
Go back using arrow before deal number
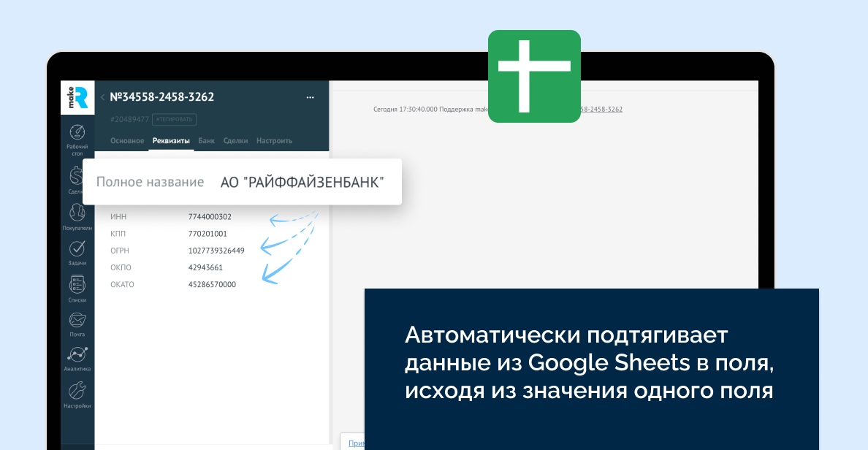[102, 97]
